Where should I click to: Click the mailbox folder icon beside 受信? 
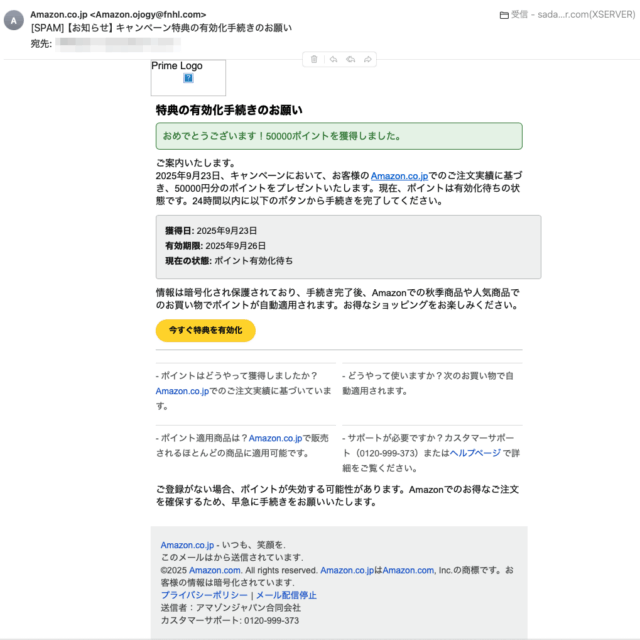pyautogui.click(x=503, y=15)
